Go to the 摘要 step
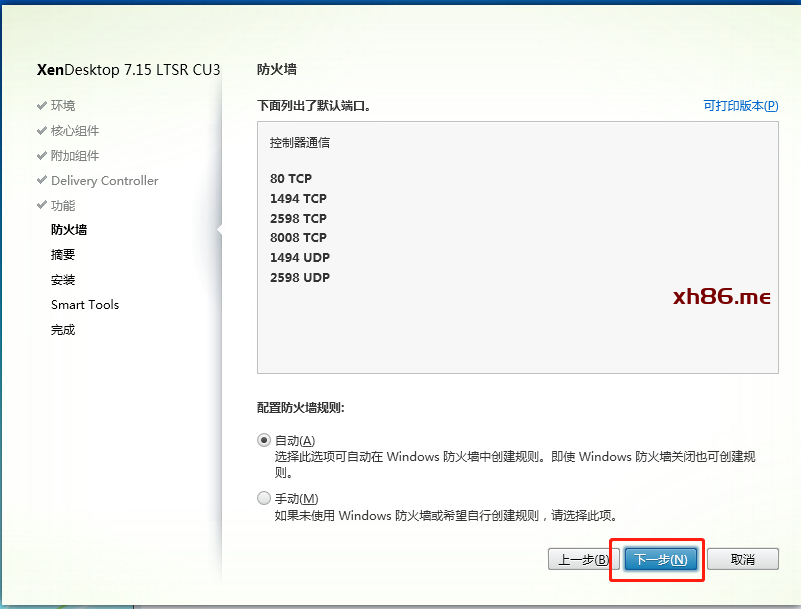The image size is (801, 609). point(63,255)
